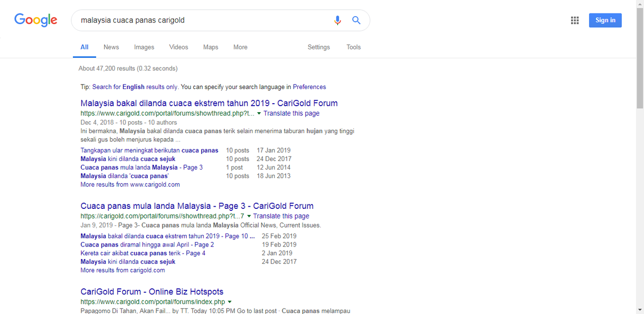Click 'More results from carigold.com'

(123, 270)
